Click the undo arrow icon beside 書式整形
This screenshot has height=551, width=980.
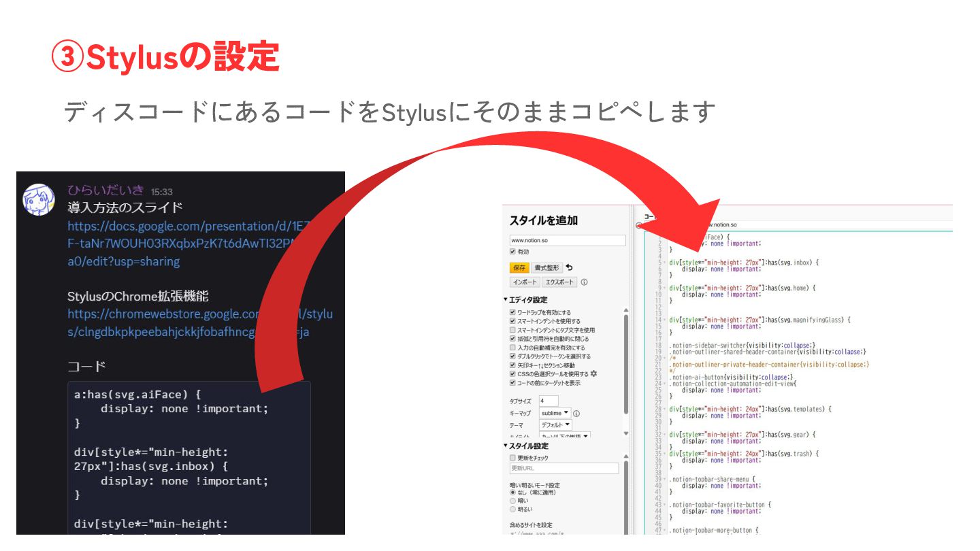tap(569, 267)
